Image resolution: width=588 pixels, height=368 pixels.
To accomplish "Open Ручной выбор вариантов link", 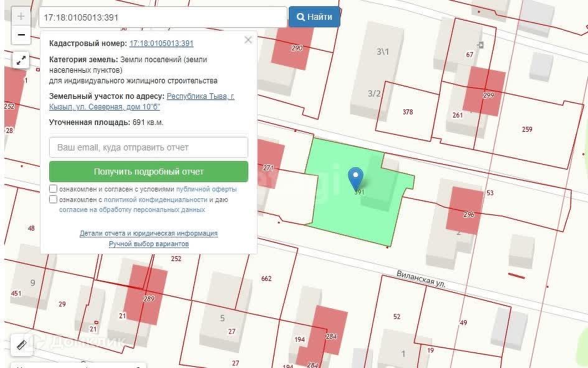I will (149, 244).
